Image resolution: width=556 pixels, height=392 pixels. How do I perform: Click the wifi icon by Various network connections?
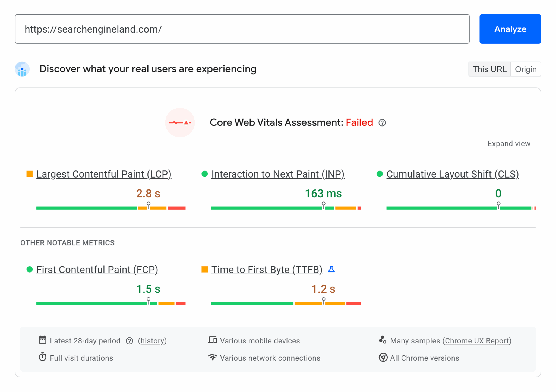click(x=212, y=357)
